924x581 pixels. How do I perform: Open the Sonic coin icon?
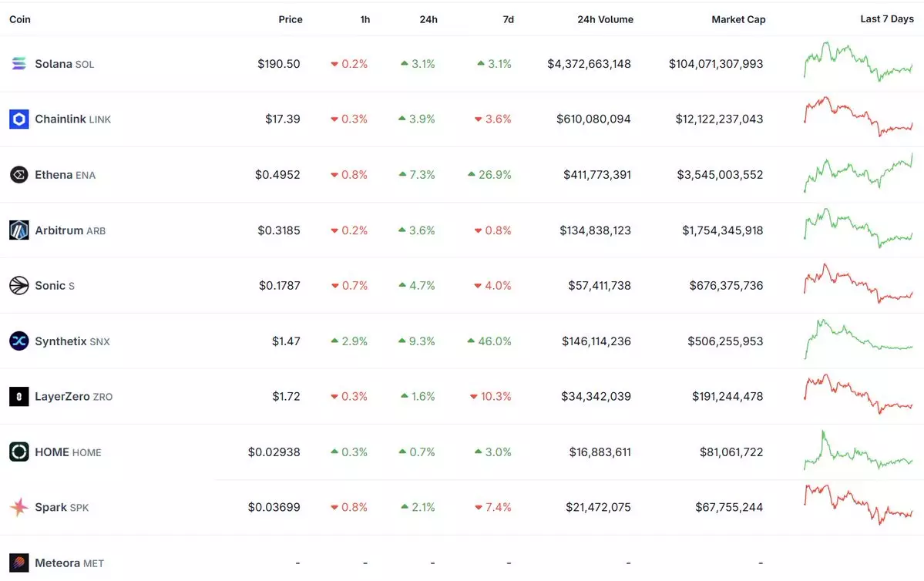[x=18, y=286]
